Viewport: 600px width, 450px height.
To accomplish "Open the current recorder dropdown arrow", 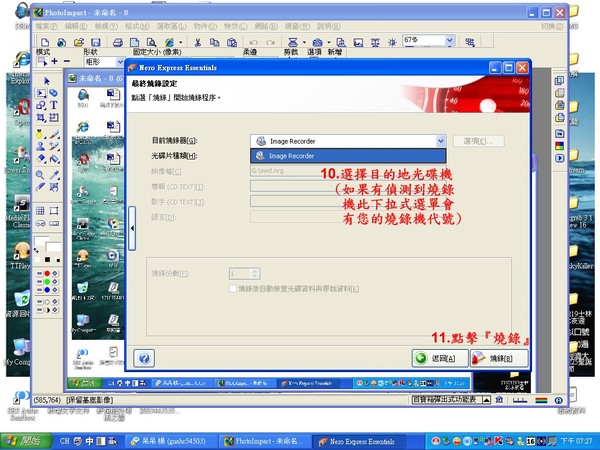I will pos(441,141).
